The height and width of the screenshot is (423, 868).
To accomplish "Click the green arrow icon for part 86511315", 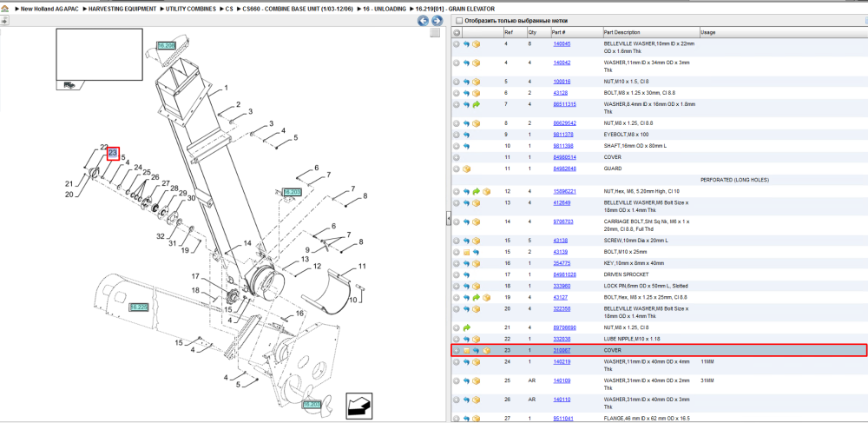I will point(476,104).
